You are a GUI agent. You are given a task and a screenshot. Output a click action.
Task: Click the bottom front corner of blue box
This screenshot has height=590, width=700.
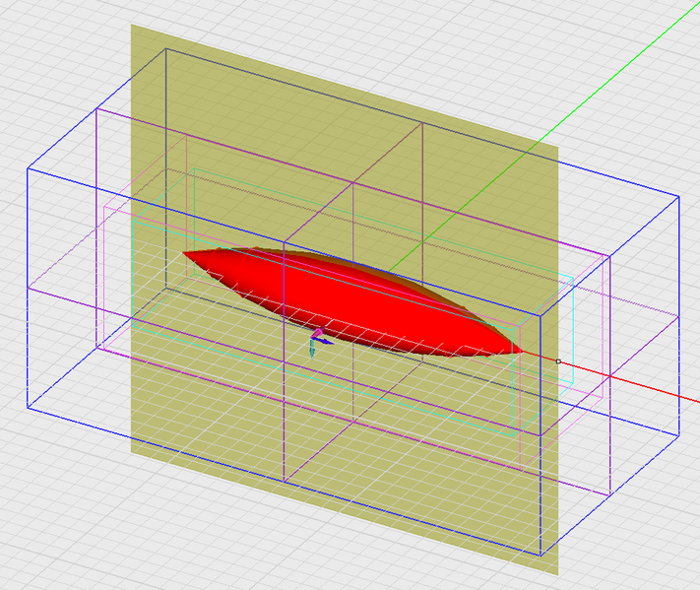pos(541,556)
